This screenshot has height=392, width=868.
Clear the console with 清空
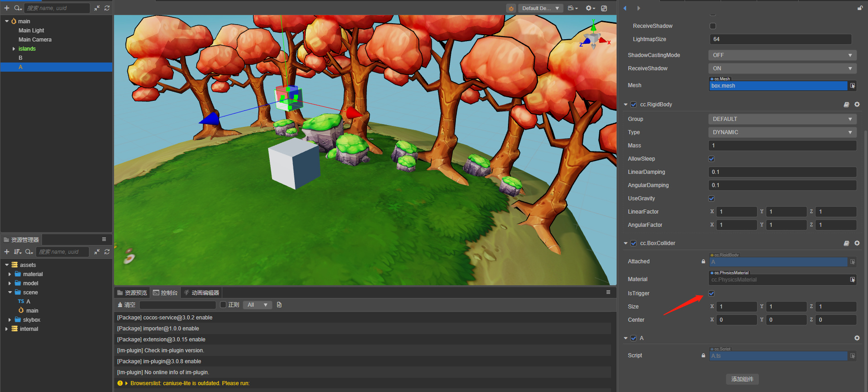(x=126, y=305)
